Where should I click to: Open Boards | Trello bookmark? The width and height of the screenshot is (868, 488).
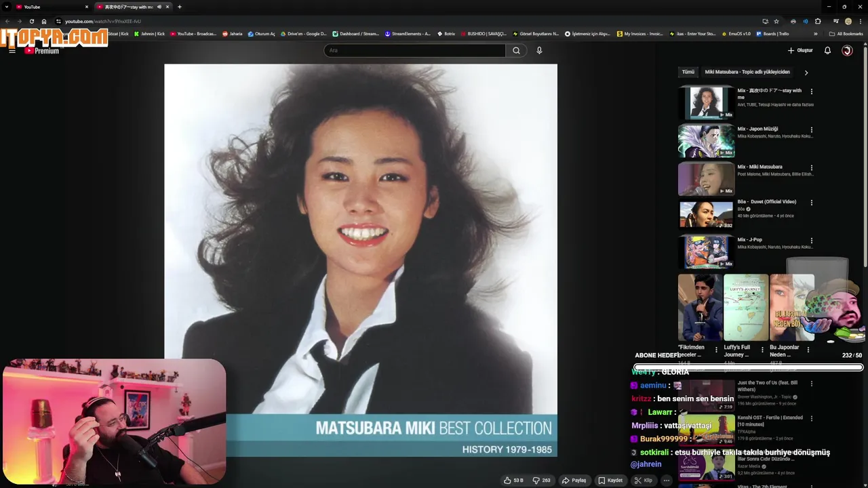[772, 33]
